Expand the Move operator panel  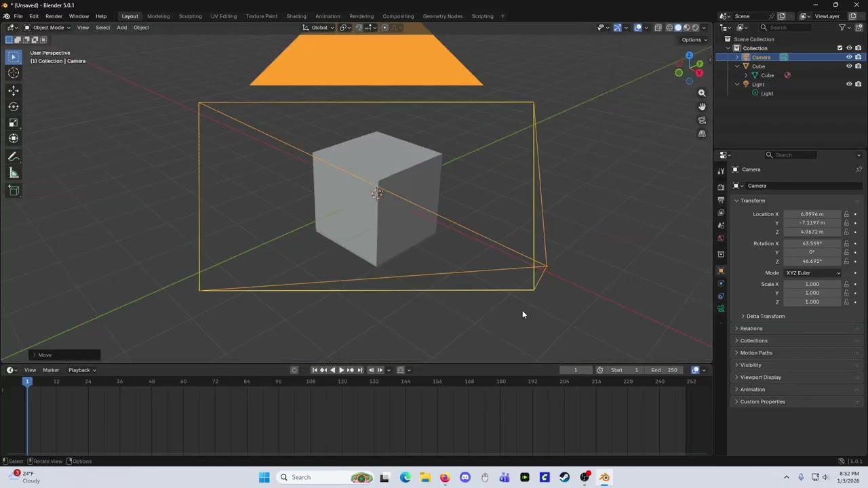tap(65, 355)
